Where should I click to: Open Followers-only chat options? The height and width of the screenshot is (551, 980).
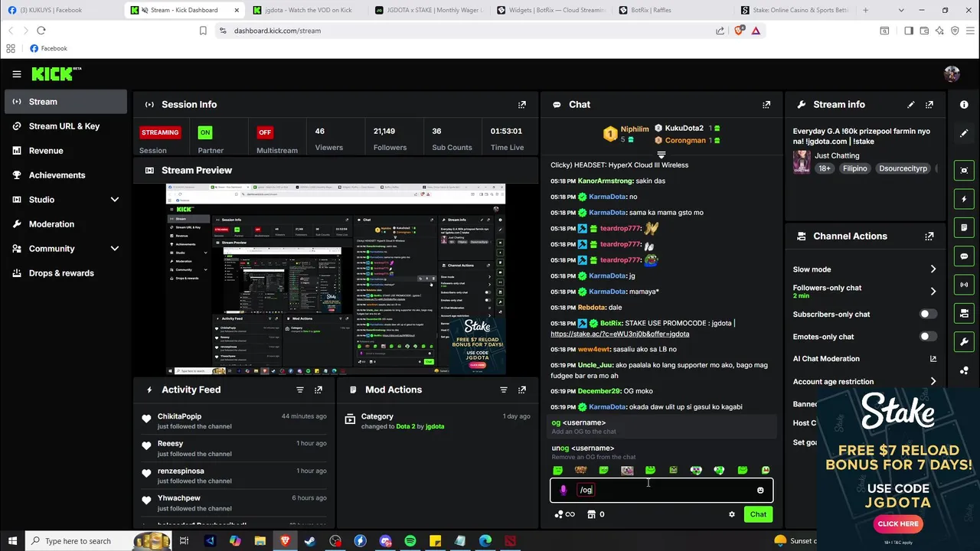[864, 292]
